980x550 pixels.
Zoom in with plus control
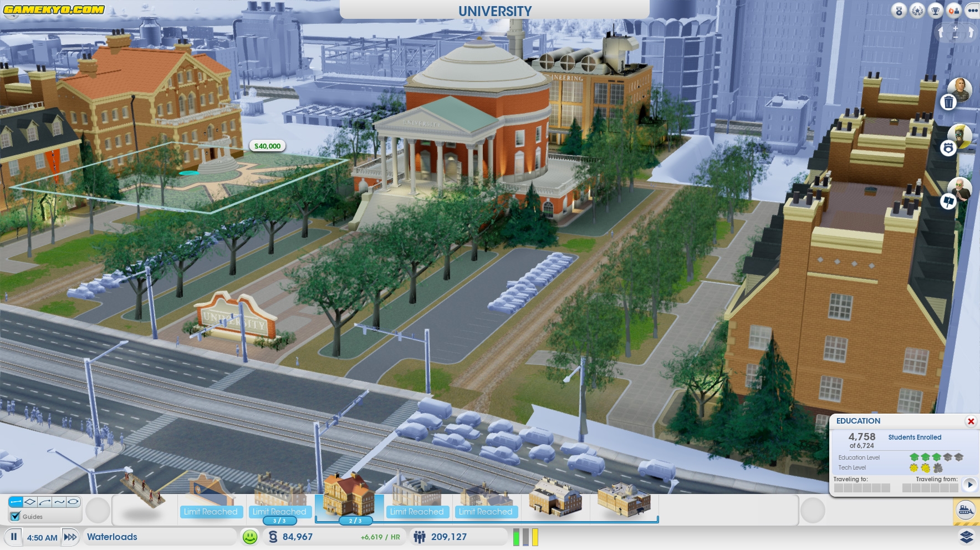(x=956, y=28)
